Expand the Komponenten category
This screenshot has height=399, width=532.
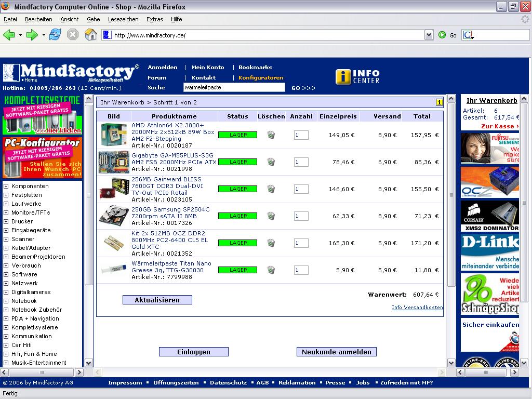6,186
